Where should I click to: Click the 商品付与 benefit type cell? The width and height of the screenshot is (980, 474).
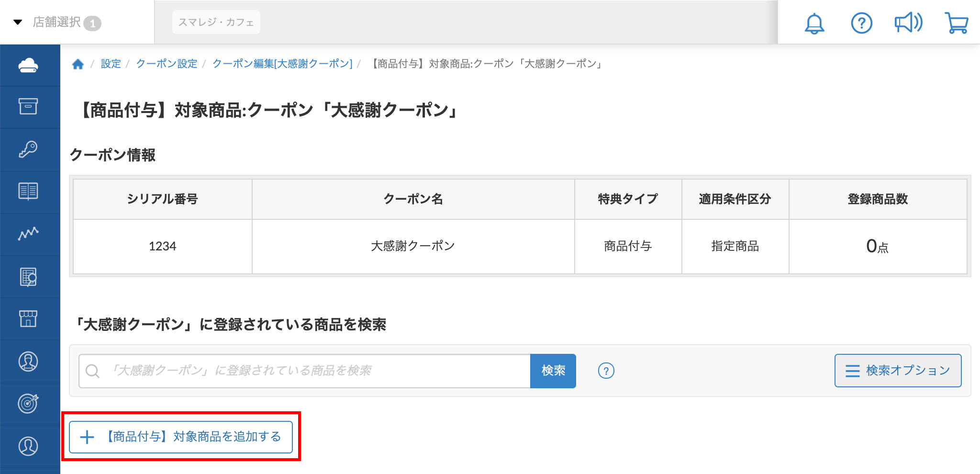click(628, 247)
